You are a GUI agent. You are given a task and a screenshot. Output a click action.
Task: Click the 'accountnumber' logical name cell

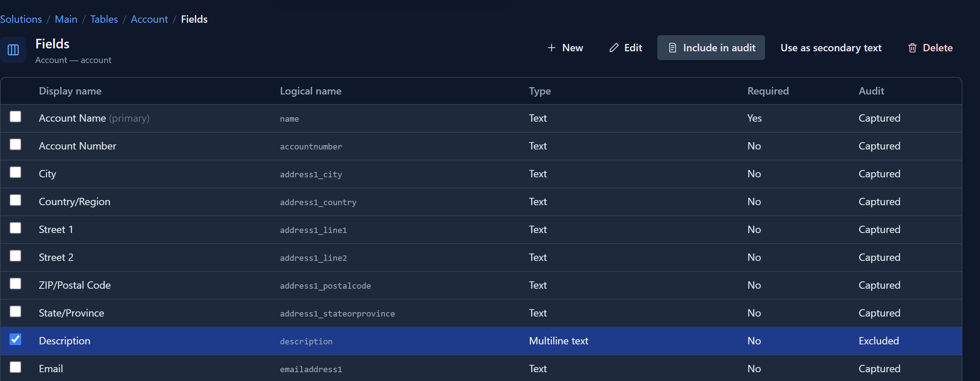(311, 147)
